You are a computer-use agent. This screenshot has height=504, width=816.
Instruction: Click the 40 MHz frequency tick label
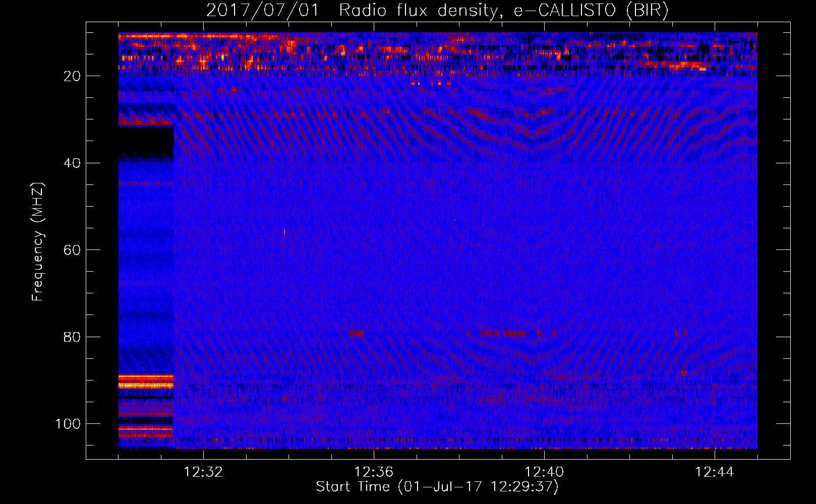pos(72,163)
